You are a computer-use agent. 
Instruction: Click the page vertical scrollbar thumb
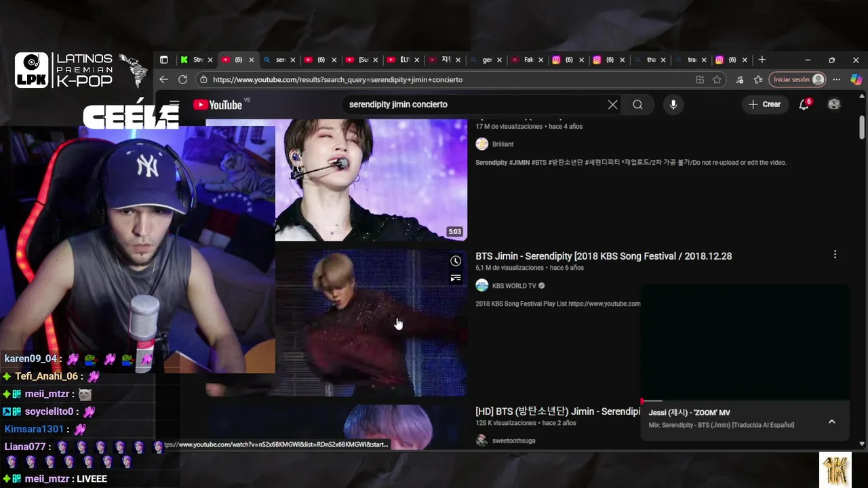click(862, 126)
